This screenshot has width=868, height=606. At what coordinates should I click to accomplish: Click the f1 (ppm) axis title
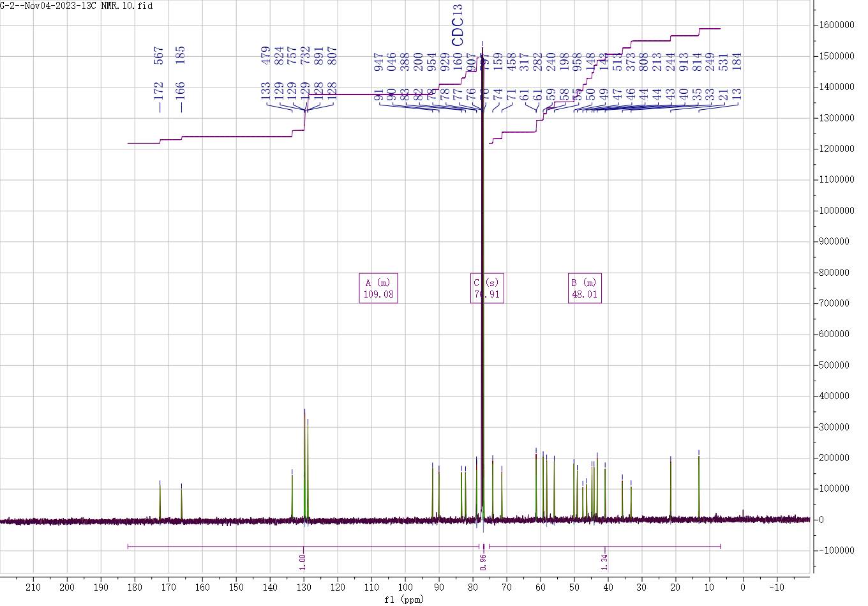(404, 599)
